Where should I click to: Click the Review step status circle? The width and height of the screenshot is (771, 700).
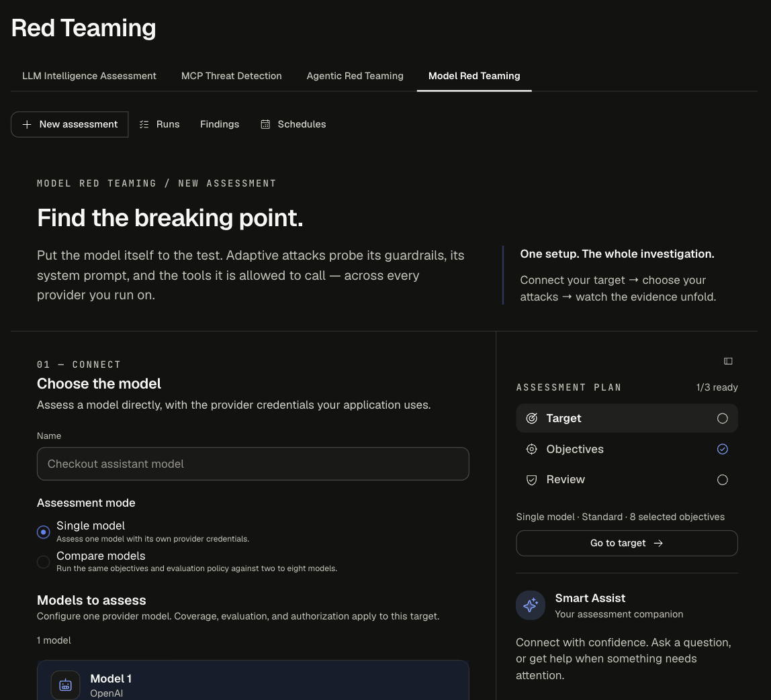[x=723, y=479]
